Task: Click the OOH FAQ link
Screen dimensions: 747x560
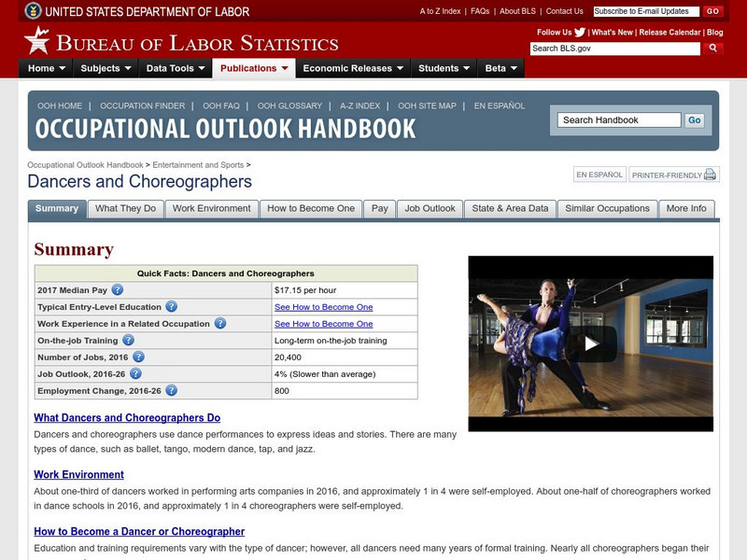Action: coord(221,105)
